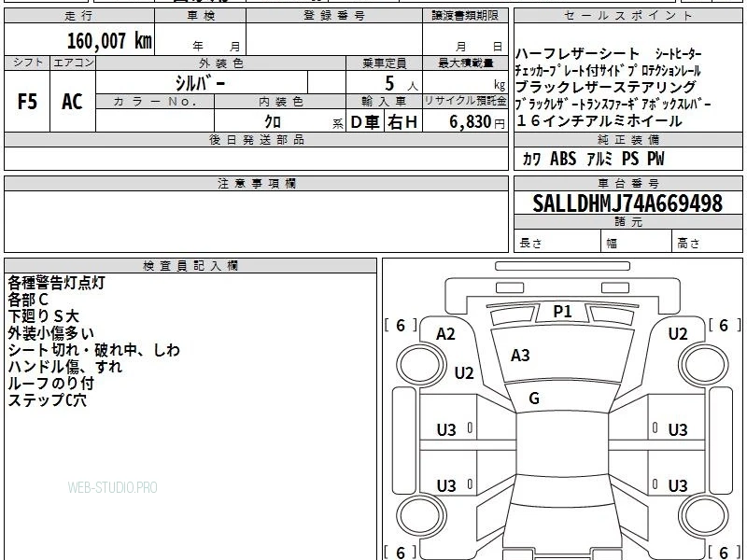Select the セールスポイント header

[627, 16]
